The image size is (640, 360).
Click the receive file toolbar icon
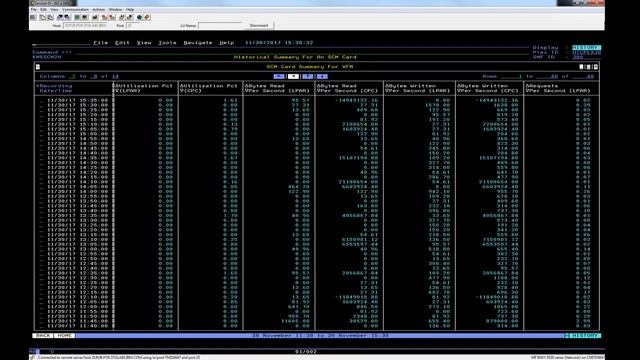tap(67, 17)
